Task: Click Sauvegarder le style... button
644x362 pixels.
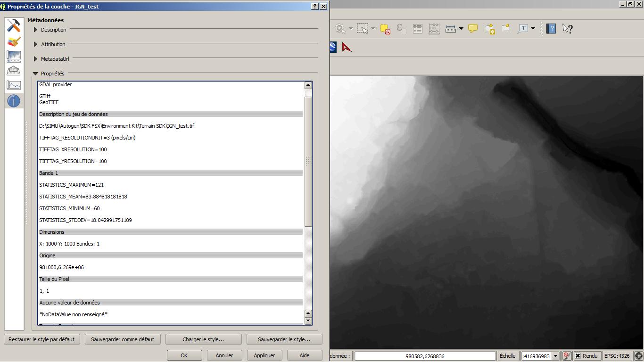Action: click(284, 339)
